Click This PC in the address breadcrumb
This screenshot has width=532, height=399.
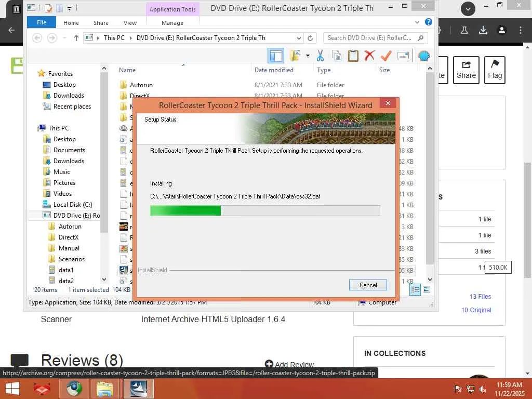(114, 37)
